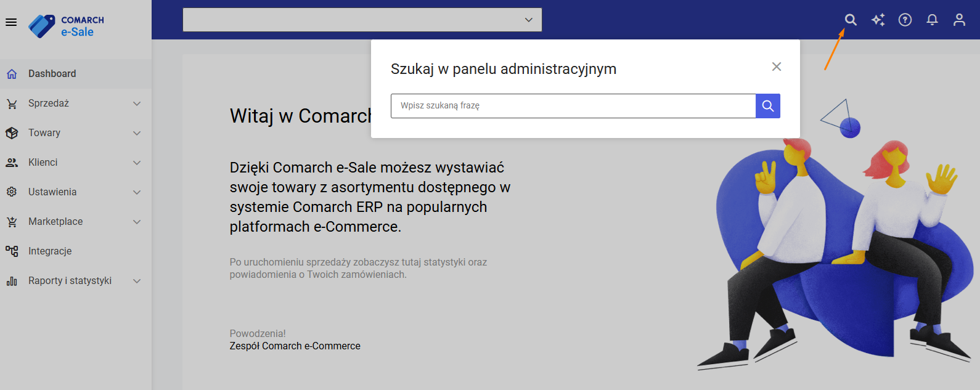The height and width of the screenshot is (390, 980).
Task: Open Integracje in the sidebar
Action: pos(76,251)
